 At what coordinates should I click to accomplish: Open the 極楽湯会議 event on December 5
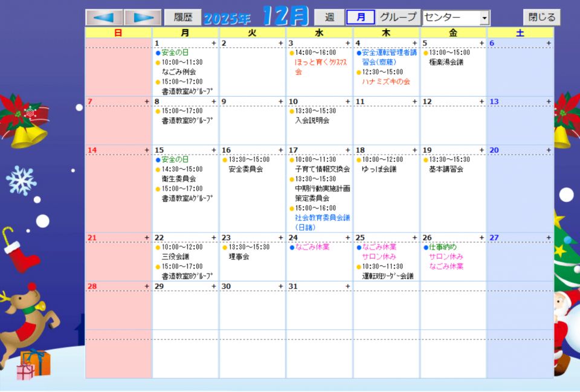(x=446, y=62)
